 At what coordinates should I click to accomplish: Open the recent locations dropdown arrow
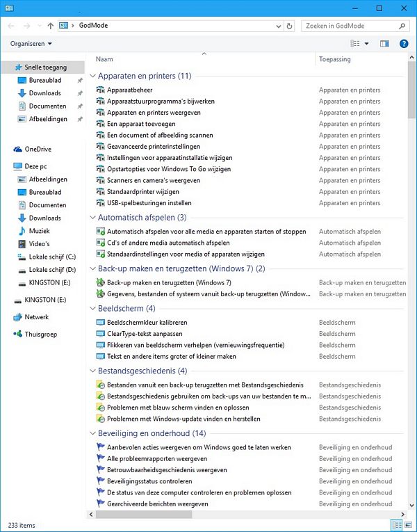pos(40,26)
